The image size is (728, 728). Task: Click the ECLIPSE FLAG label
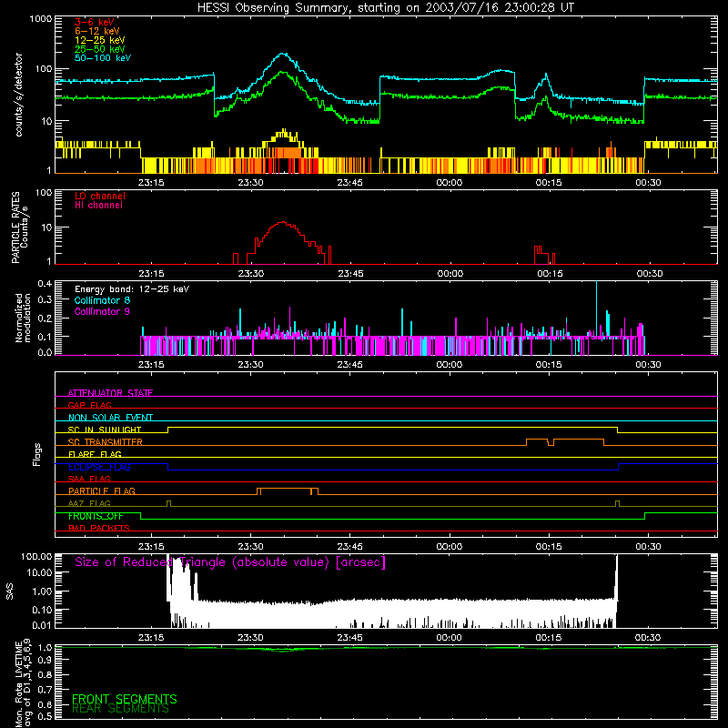pyautogui.click(x=99, y=467)
